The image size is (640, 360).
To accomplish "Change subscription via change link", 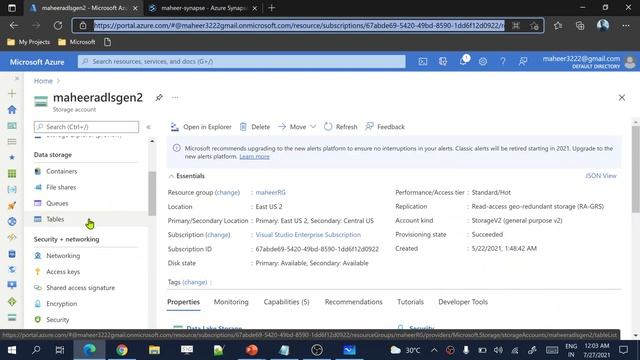I will coord(218,235).
